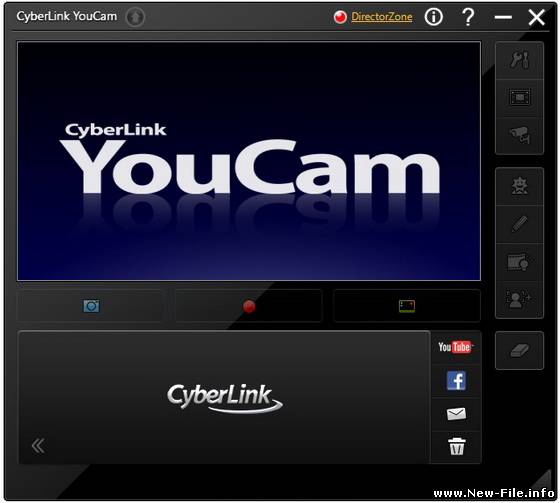Image resolution: width=560 pixels, height=503 pixels.
Task: Close the YouCam window
Action: click(x=536, y=17)
